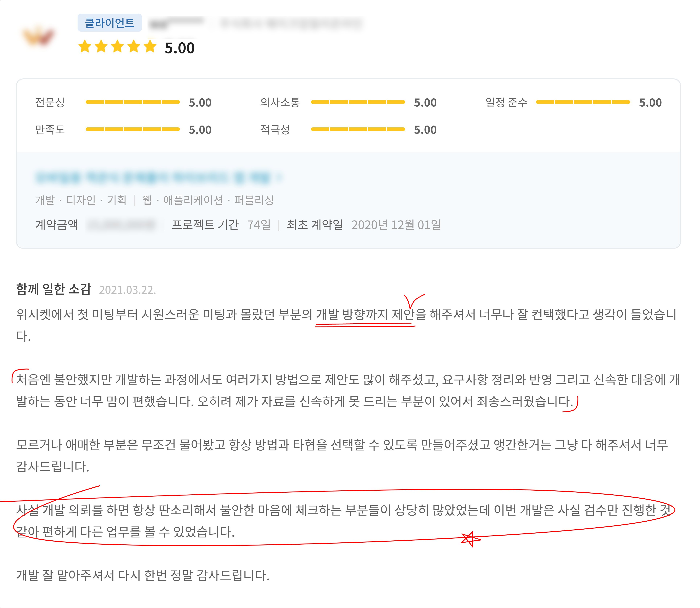Click the 최초 계약일 date value

(x=396, y=225)
